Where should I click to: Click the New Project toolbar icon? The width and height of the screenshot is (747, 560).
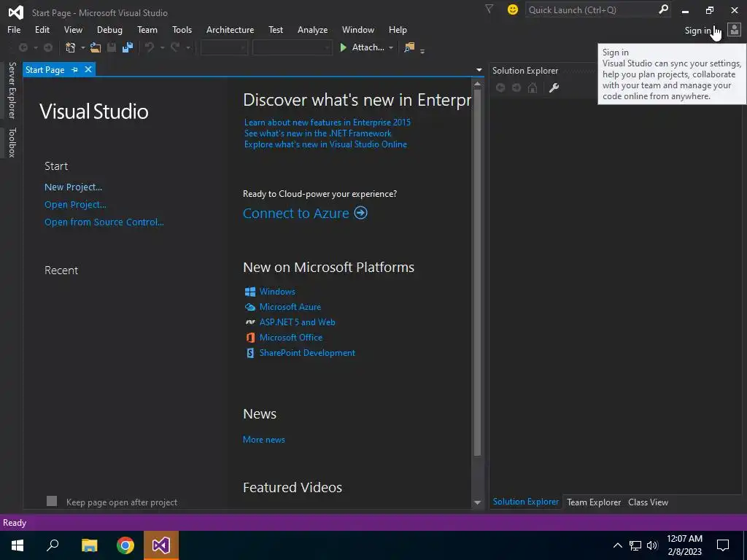[x=71, y=47]
